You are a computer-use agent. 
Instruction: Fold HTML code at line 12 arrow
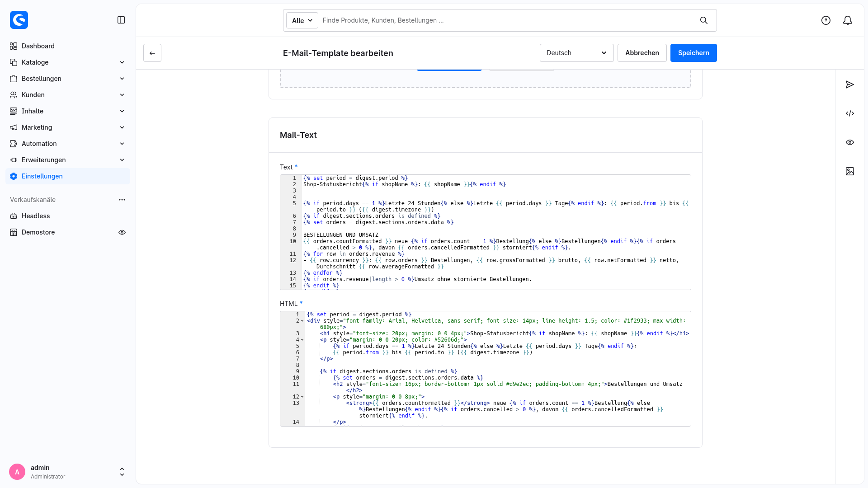click(x=302, y=397)
